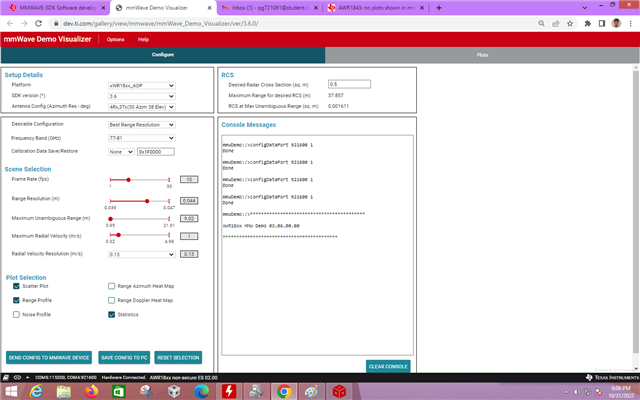Image resolution: width=640 pixels, height=400 pixels.
Task: Switch to Gmail Inbox browser tab
Action: coord(269,8)
